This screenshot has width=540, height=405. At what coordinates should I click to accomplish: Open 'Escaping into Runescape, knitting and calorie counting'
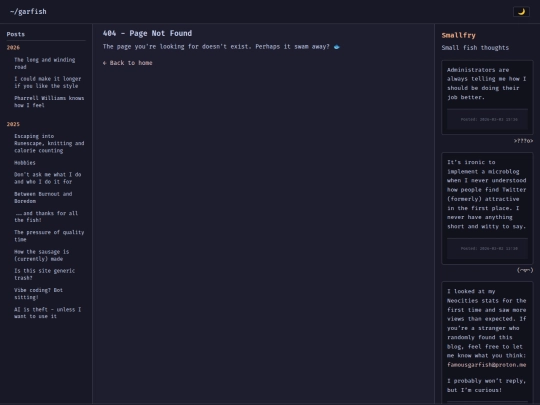[49, 143]
